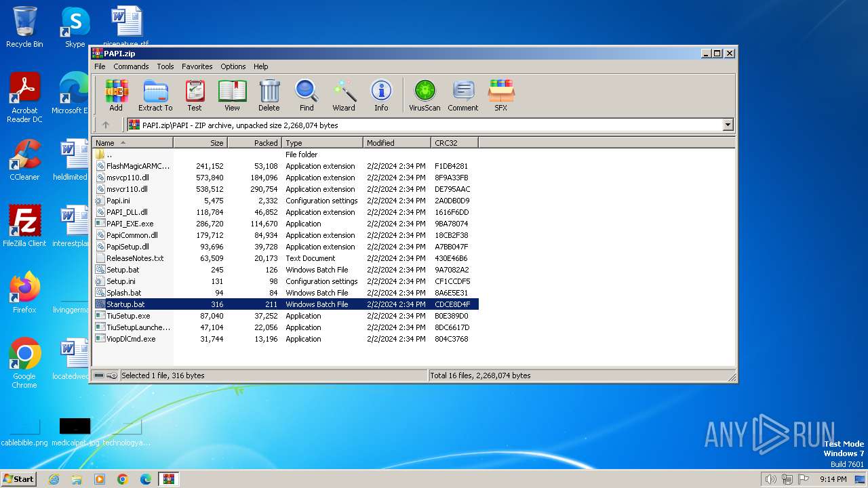Viewport: 868px width, 488px height.
Task: Select msvcp110.dll in the list
Action: coord(285,178)
